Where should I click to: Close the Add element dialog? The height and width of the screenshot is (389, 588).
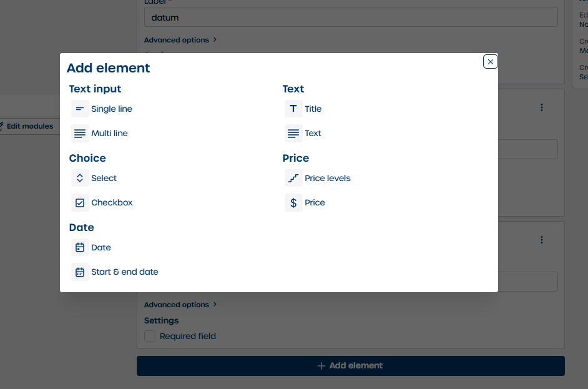[490, 62]
